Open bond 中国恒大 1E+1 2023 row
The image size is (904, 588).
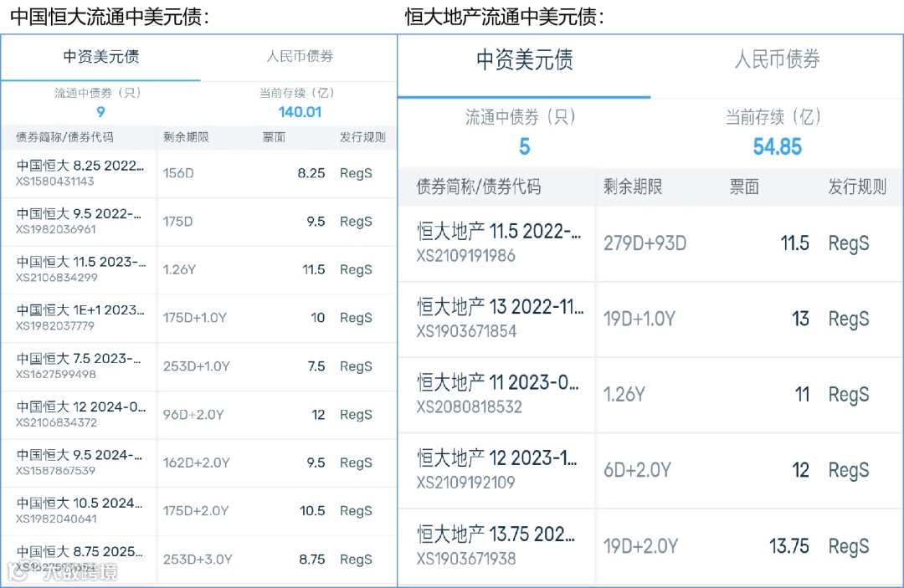[x=199, y=318]
